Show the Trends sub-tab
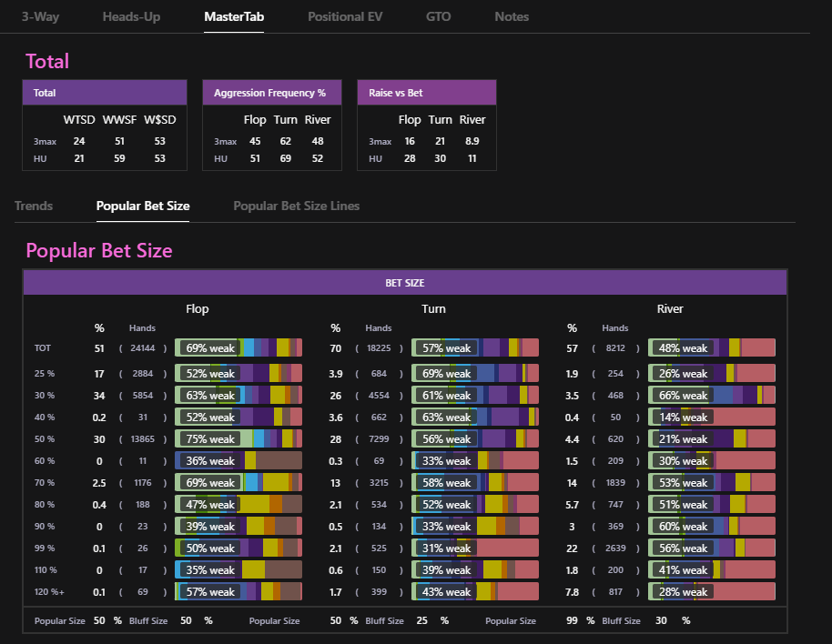The width and height of the screenshot is (832, 644). [34, 206]
